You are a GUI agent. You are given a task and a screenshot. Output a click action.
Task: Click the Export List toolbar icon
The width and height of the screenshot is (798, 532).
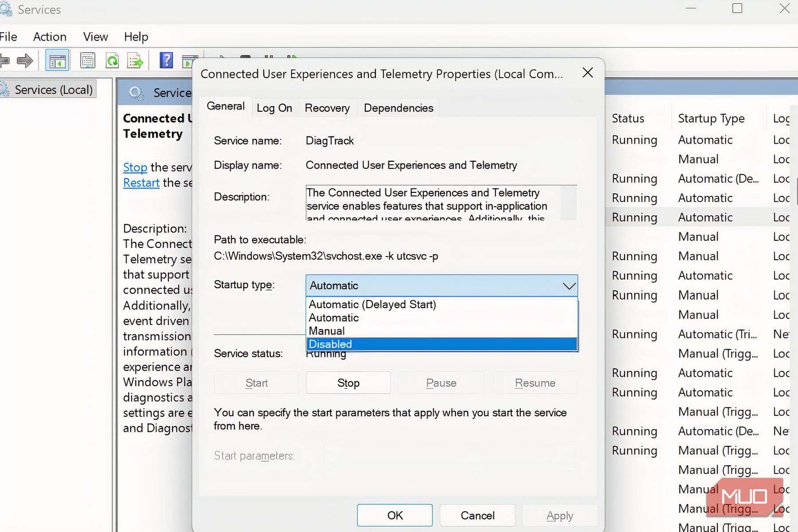coord(135,60)
